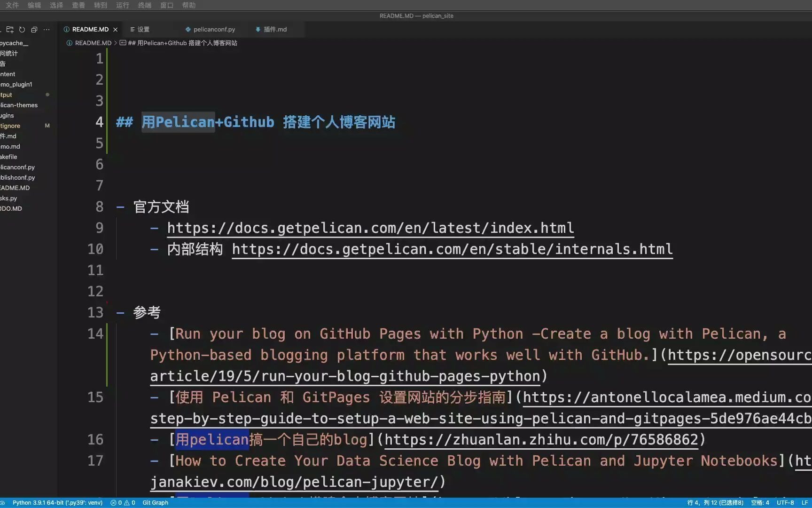The image size is (812, 508).
Task: Click the internals.html documentation link
Action: tap(452, 249)
